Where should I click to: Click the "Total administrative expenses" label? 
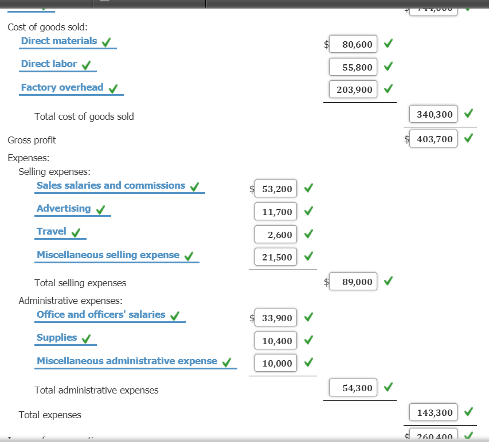click(96, 390)
